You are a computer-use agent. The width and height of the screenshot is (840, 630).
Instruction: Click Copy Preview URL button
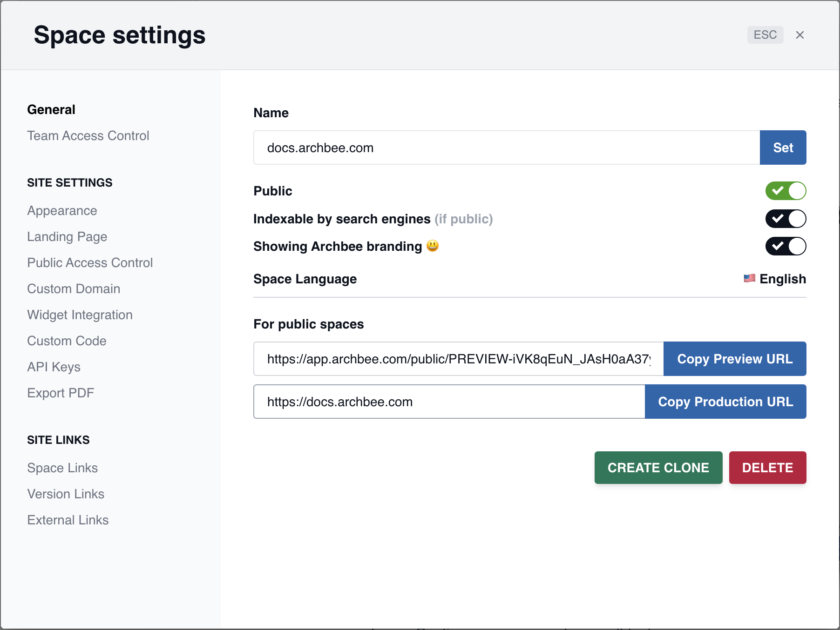coord(735,359)
